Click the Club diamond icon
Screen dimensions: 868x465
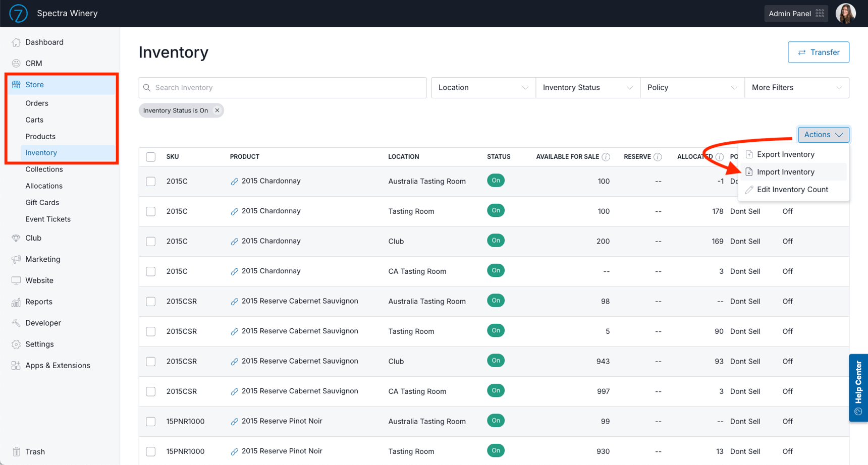[x=16, y=238]
